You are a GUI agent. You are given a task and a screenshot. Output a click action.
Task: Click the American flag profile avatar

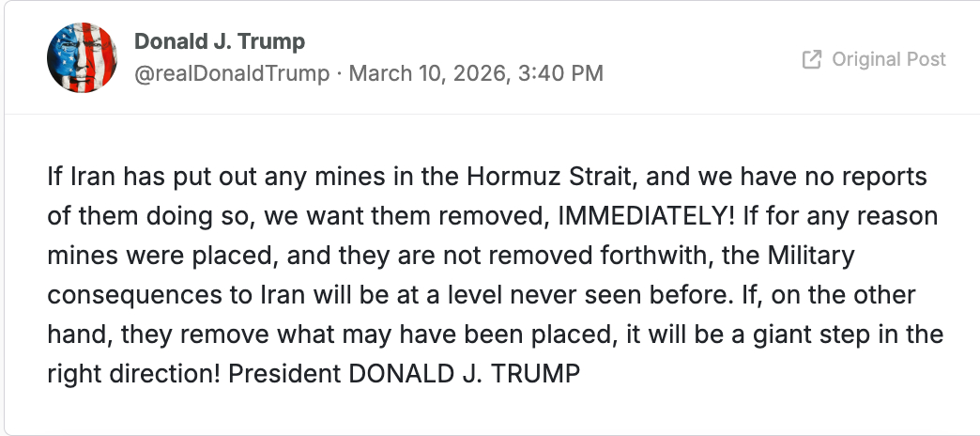tap(82, 58)
